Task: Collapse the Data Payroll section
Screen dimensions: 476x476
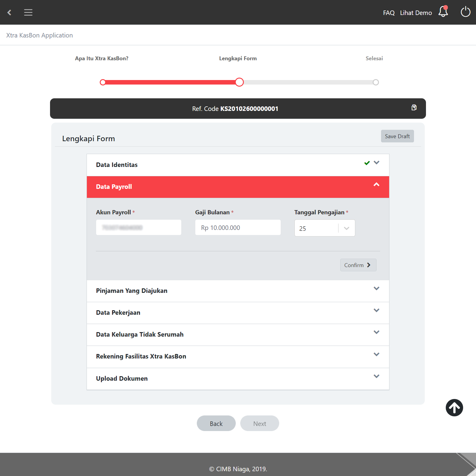Action: click(x=376, y=185)
